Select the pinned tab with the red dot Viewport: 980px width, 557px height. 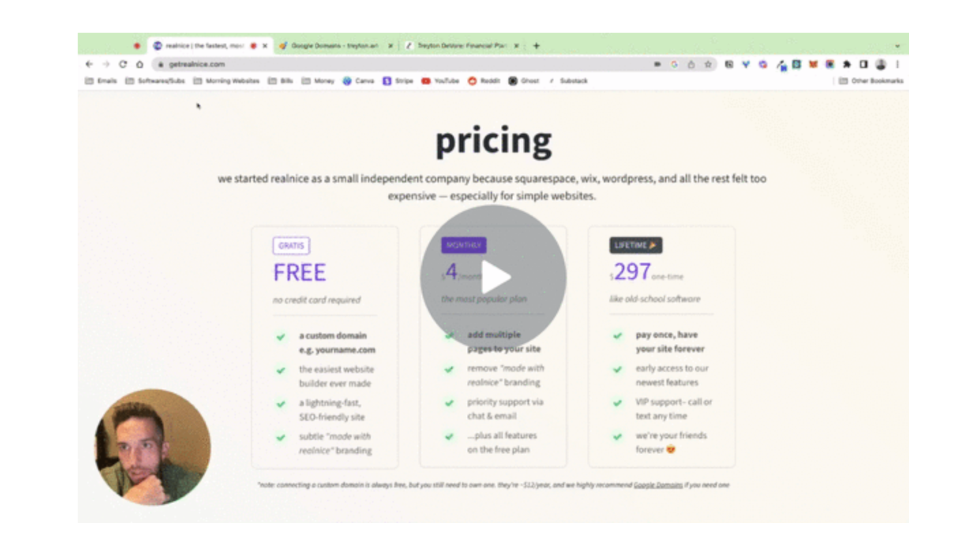click(x=136, y=46)
